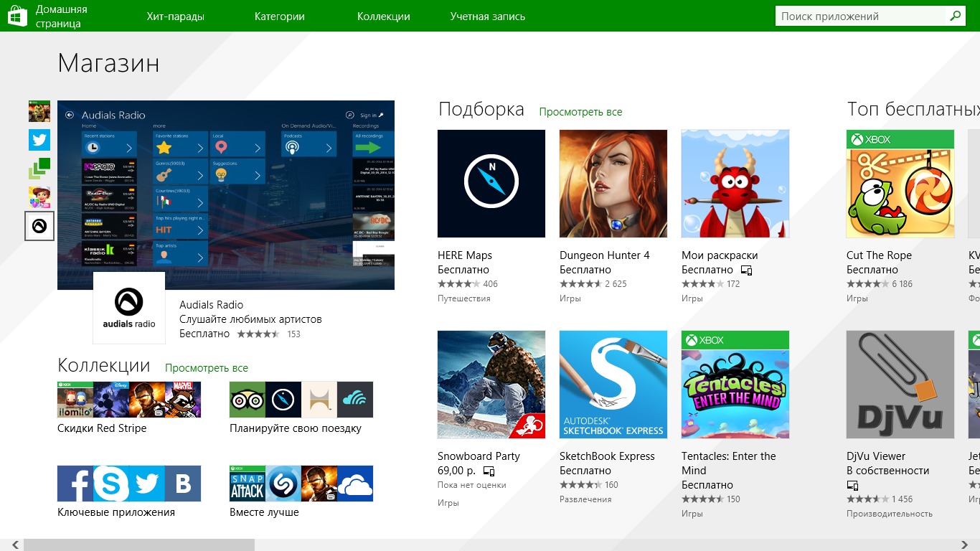Viewport: 980px width, 551px height.
Task: Open the Учетная запись menu
Action: [x=488, y=17]
